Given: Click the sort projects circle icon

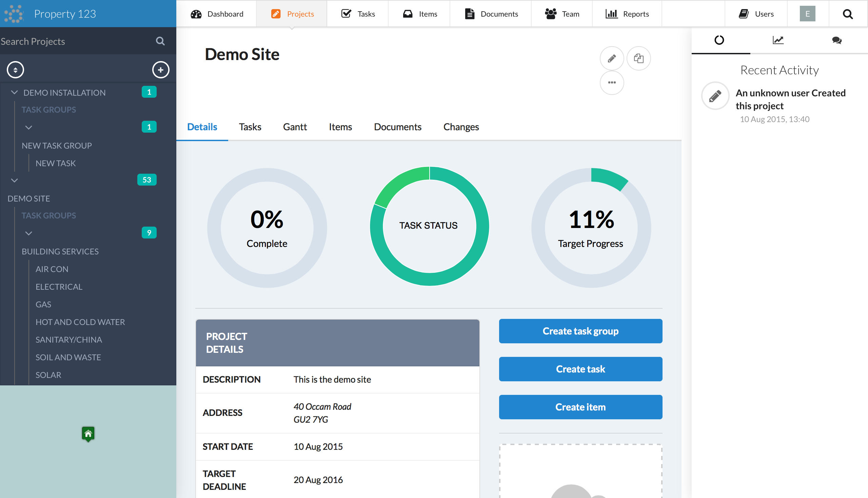Looking at the screenshot, I should (15, 70).
